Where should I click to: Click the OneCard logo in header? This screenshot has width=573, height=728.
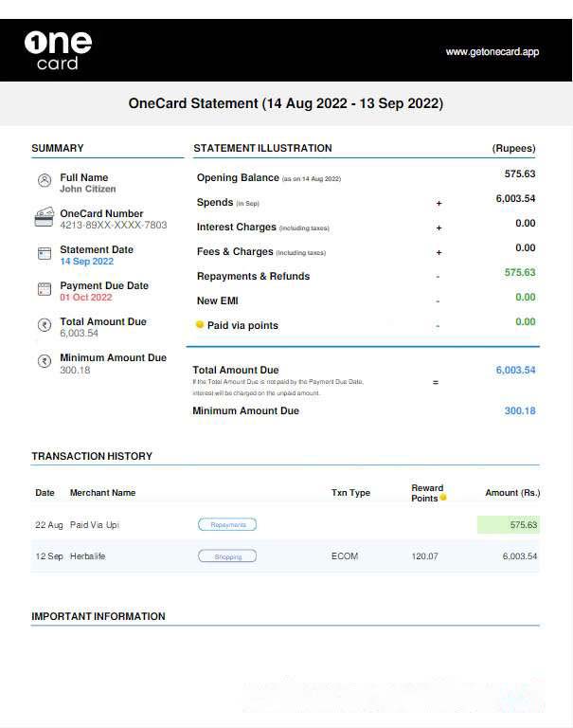(58, 50)
